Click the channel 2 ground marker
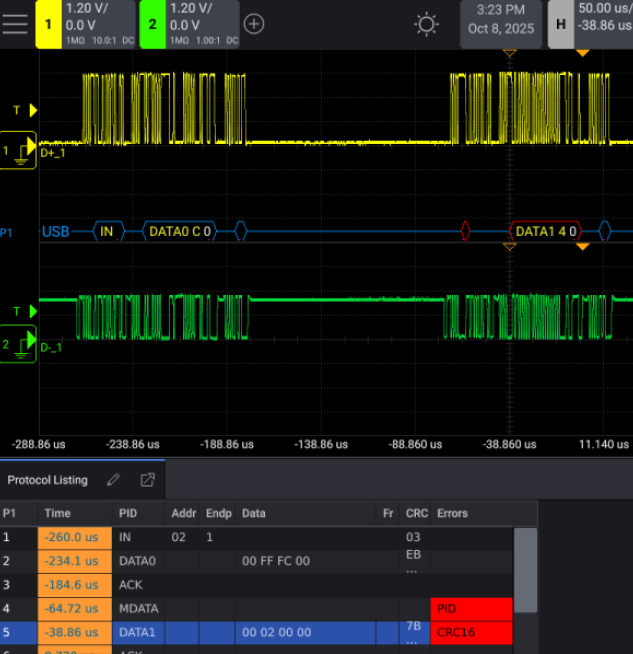 click(x=18, y=345)
